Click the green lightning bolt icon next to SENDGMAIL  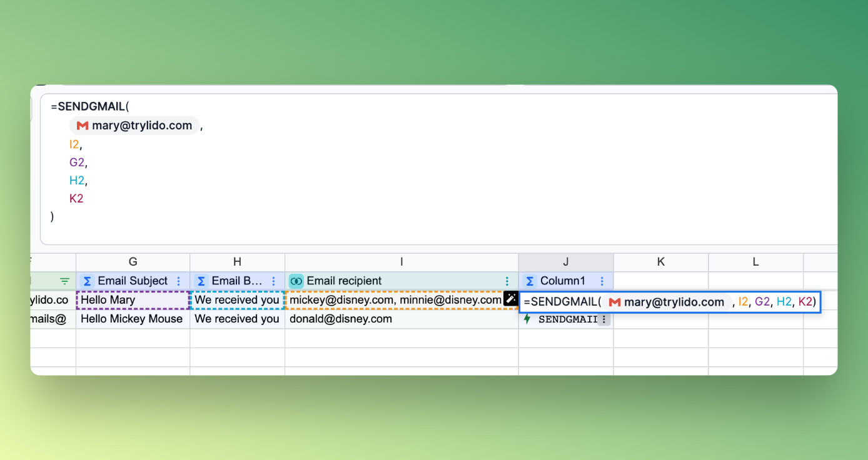[527, 319]
